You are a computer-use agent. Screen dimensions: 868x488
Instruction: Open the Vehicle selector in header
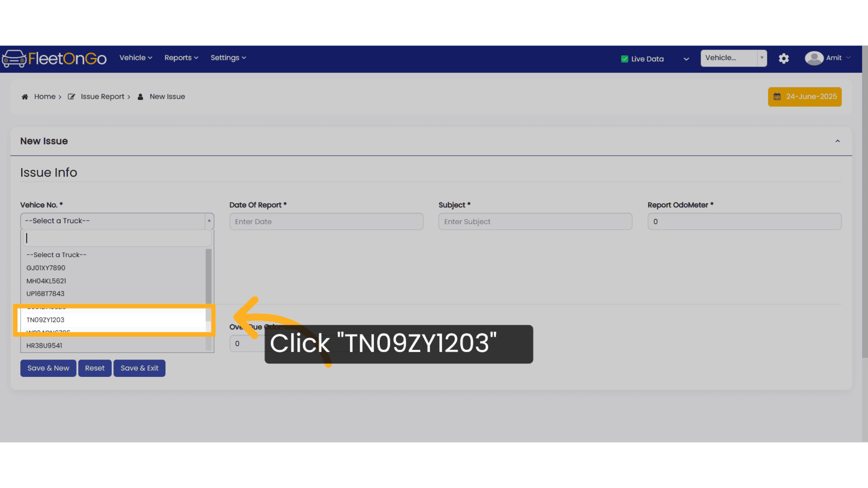(x=733, y=58)
